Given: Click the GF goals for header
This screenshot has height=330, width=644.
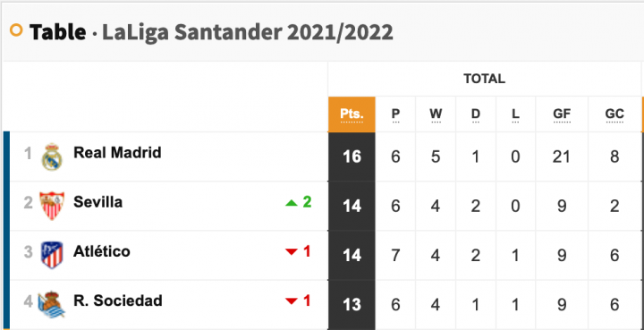Looking at the screenshot, I should click(562, 114).
